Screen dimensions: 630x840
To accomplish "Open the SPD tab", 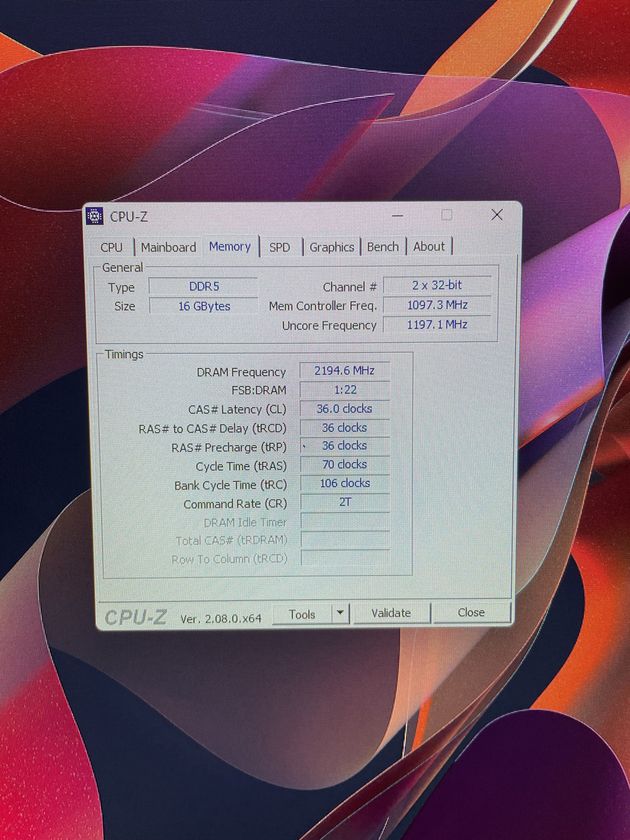I will coord(280,247).
